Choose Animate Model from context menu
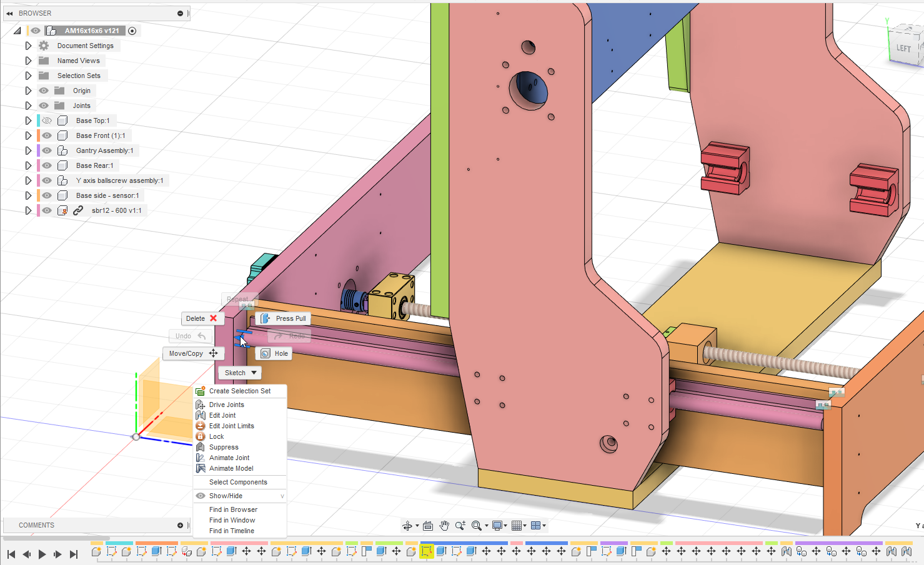The width and height of the screenshot is (924, 565). tap(240, 468)
